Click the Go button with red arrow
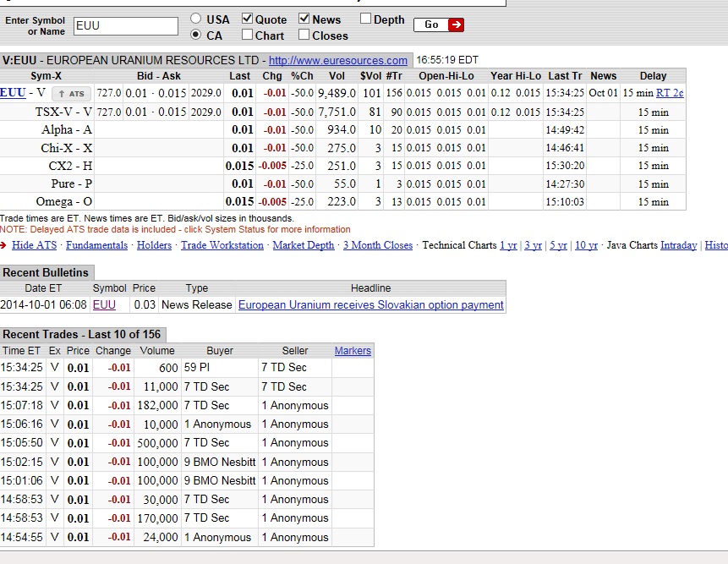This screenshot has width=728, height=564. [x=439, y=25]
